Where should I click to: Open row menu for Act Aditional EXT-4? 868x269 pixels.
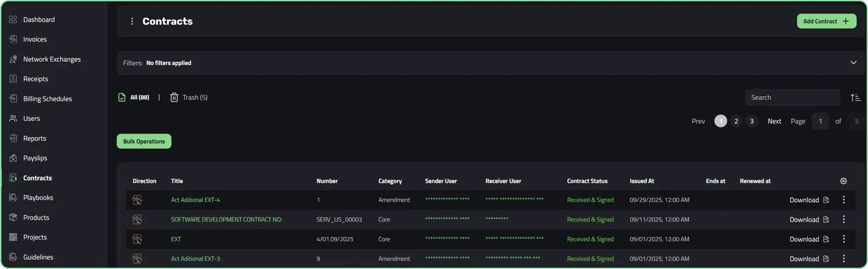(844, 200)
